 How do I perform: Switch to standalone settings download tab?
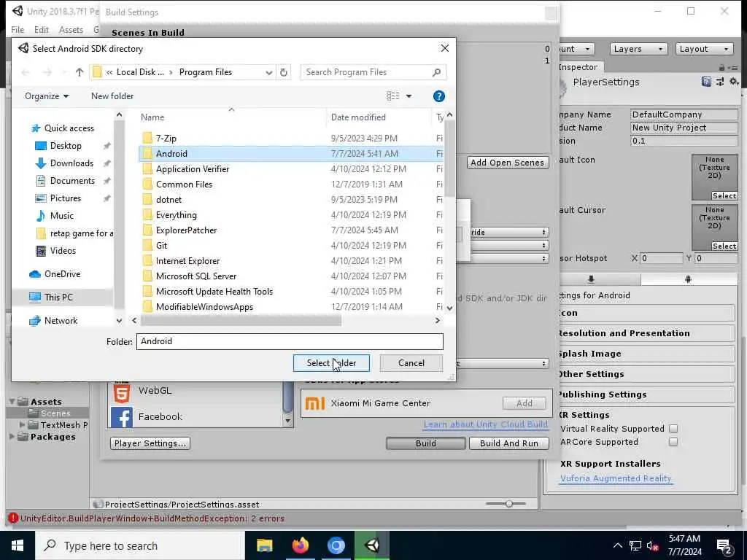[591, 279]
